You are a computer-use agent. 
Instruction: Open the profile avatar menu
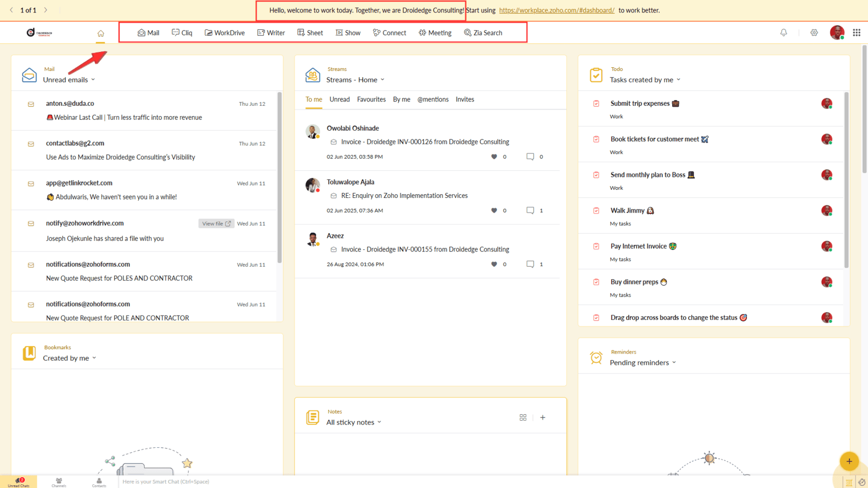click(837, 33)
